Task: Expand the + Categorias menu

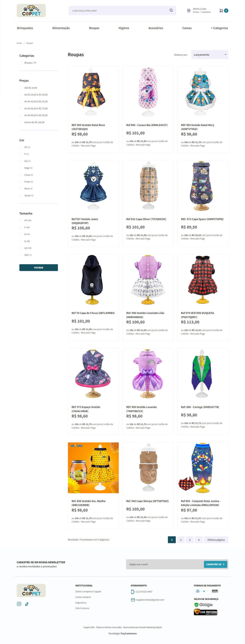Action: point(219,28)
